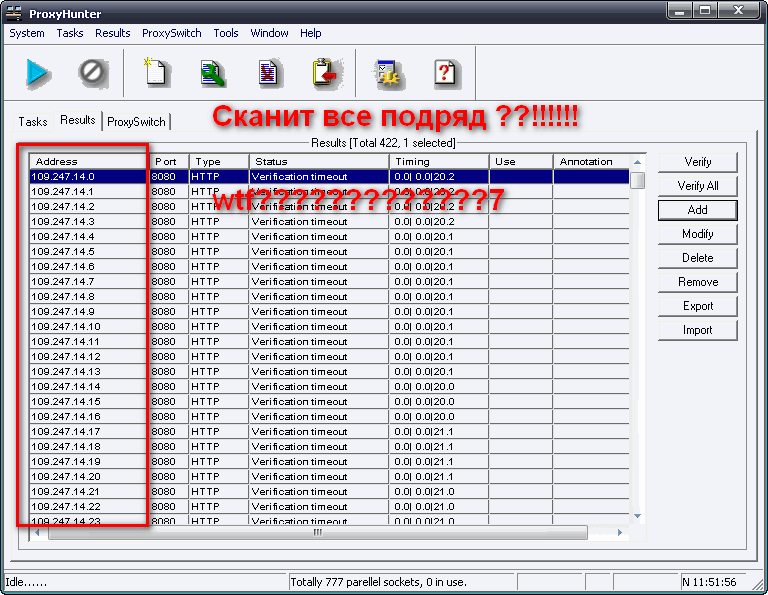This screenshot has height=595, width=768.
Task: Click the Verify All button
Action: pyautogui.click(x=697, y=186)
